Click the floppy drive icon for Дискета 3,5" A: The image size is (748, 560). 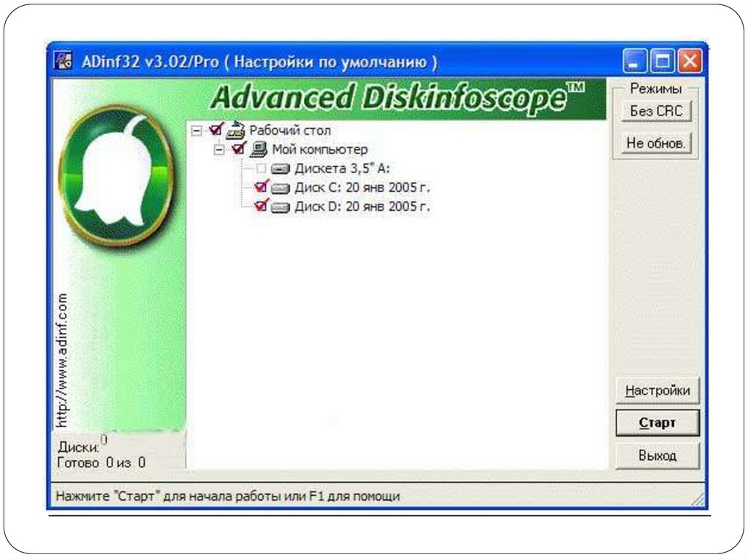[280, 169]
